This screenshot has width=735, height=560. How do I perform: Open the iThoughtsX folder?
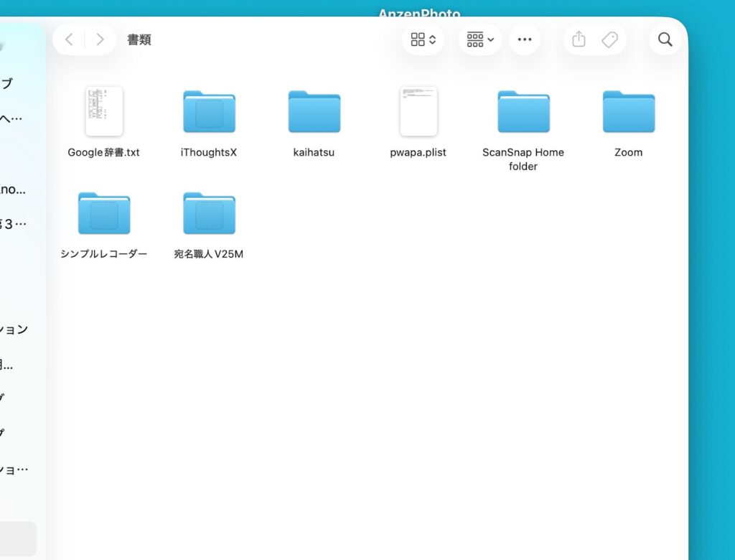click(208, 111)
